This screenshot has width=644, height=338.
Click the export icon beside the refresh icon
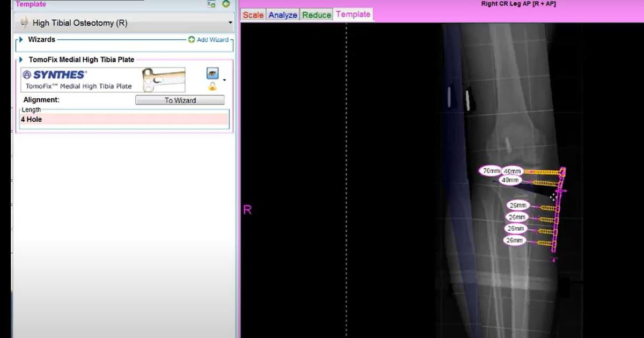(x=211, y=5)
